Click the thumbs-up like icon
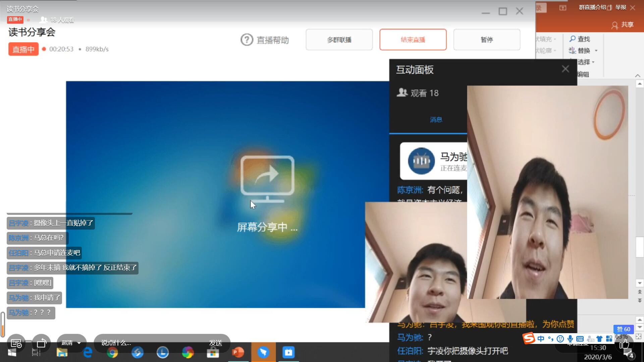644x362 pixels. [624, 344]
